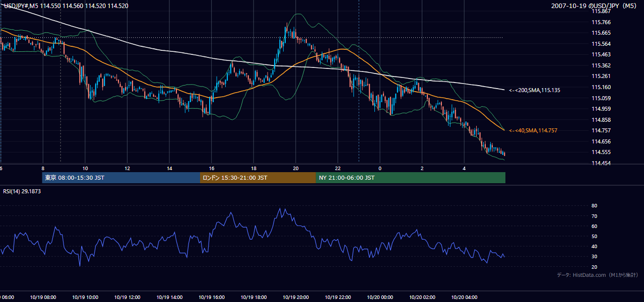Image resolution: width=644 pixels, height=302 pixels.
Task: Click the 10/19 14:00 date label
Action: click(x=169, y=297)
